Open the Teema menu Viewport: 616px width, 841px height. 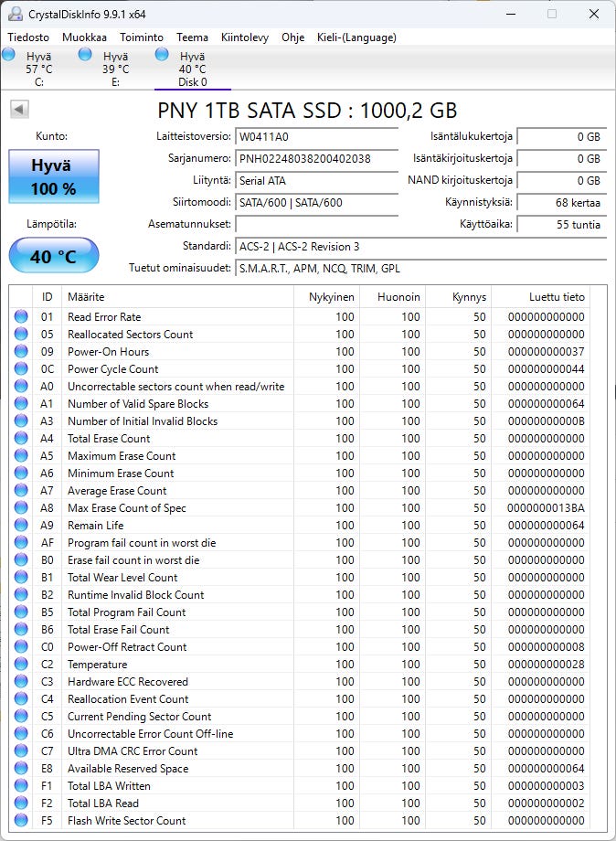pyautogui.click(x=193, y=37)
